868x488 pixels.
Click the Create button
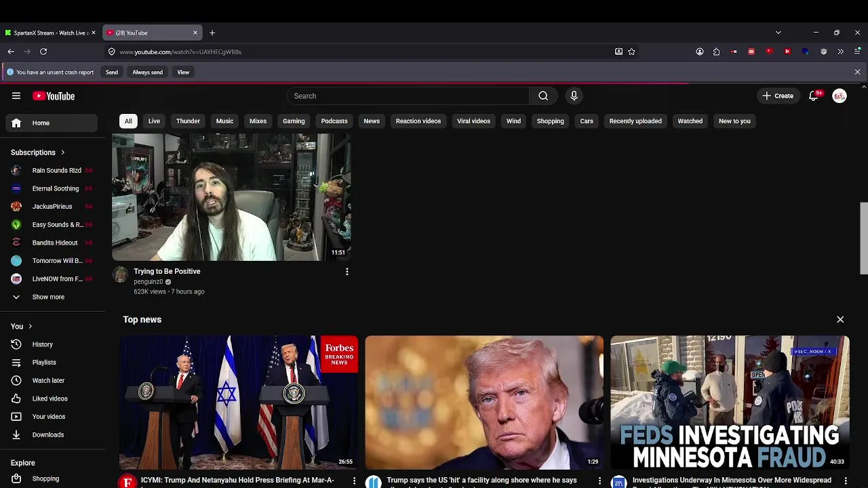click(778, 96)
